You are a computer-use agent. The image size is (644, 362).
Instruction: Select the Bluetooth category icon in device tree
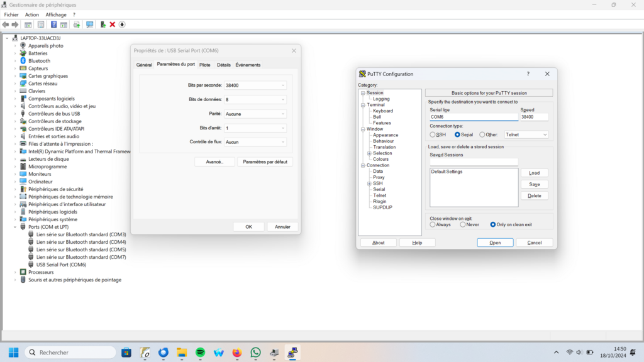pyautogui.click(x=23, y=61)
